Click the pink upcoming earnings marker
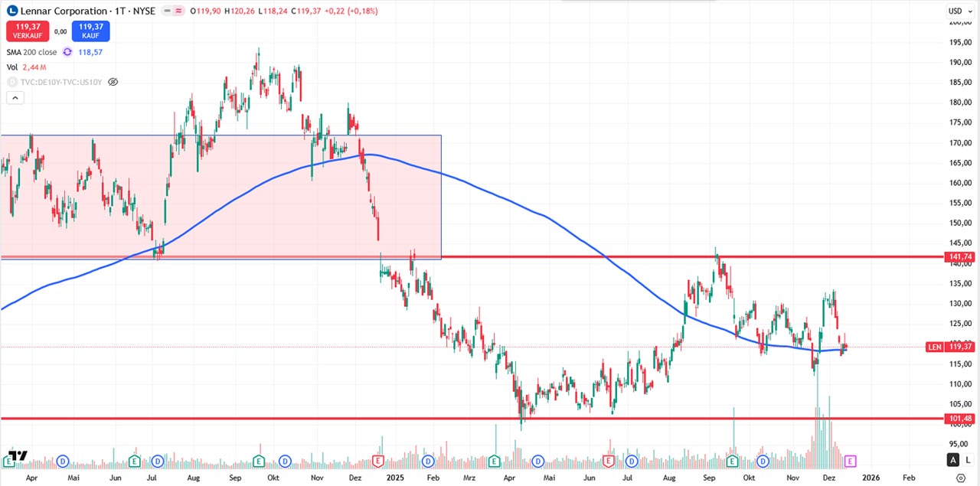The width and height of the screenshot is (980, 486). point(850,461)
